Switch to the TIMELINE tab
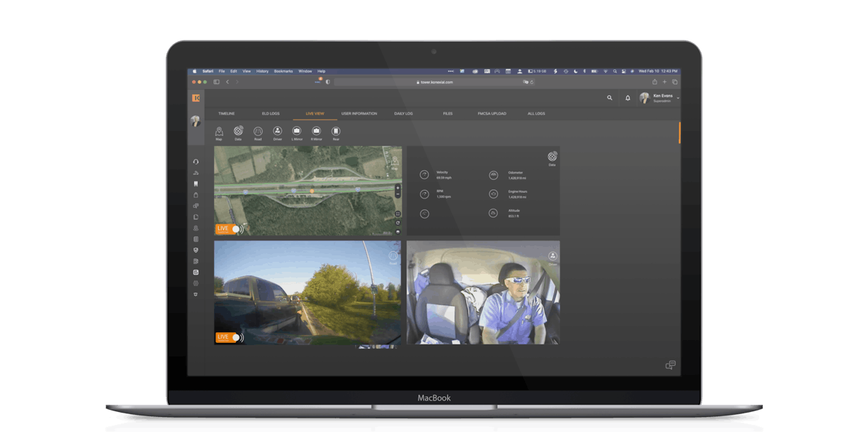 (226, 114)
